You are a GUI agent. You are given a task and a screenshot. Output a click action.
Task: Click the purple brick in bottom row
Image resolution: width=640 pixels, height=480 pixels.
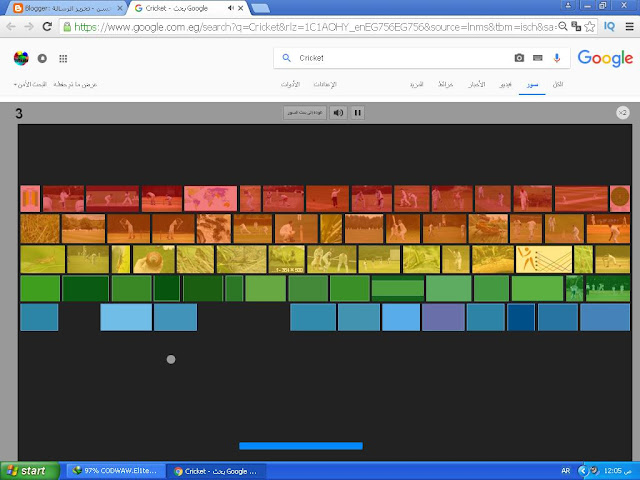[444, 317]
